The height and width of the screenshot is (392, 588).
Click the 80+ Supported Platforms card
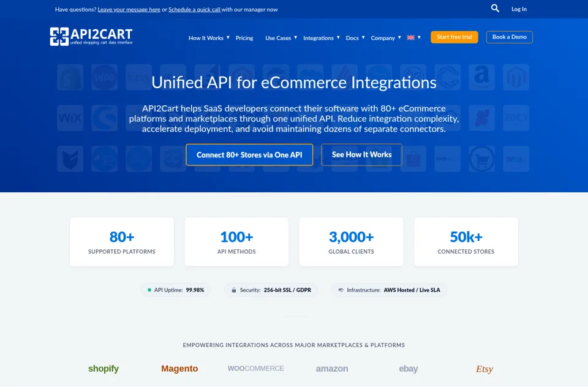[122, 242]
